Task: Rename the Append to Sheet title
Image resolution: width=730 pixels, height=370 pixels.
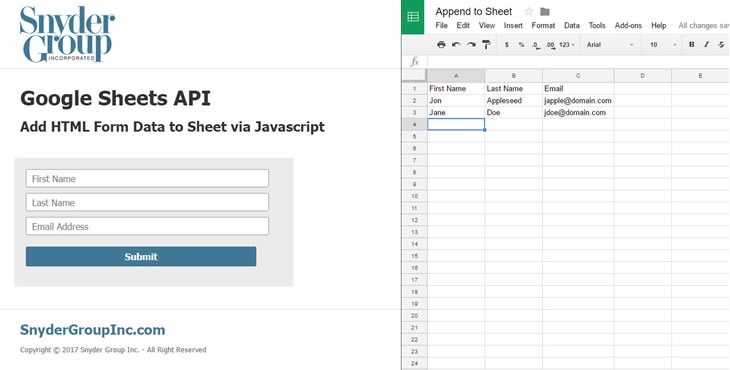Action: tap(473, 12)
